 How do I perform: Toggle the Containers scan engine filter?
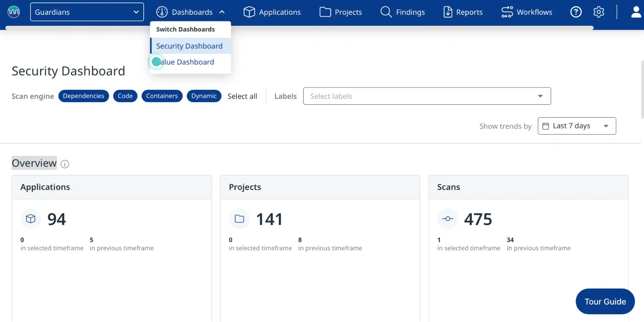click(x=162, y=96)
